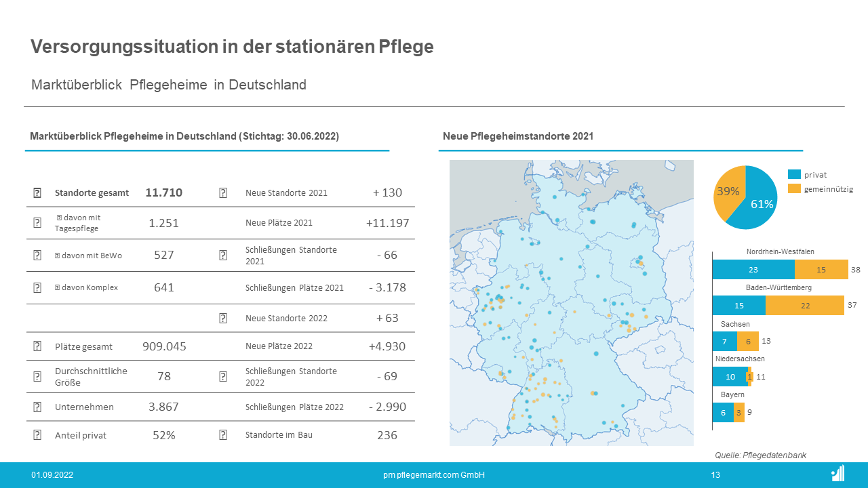Click the orange Baden-Württemberg bar showing 22
The height and width of the screenshot is (488, 868).
[x=805, y=306]
